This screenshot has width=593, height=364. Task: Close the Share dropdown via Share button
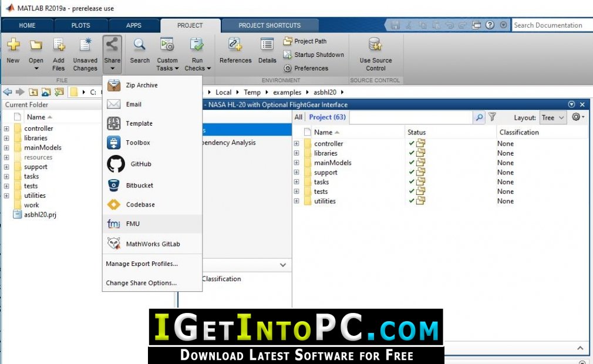point(112,55)
